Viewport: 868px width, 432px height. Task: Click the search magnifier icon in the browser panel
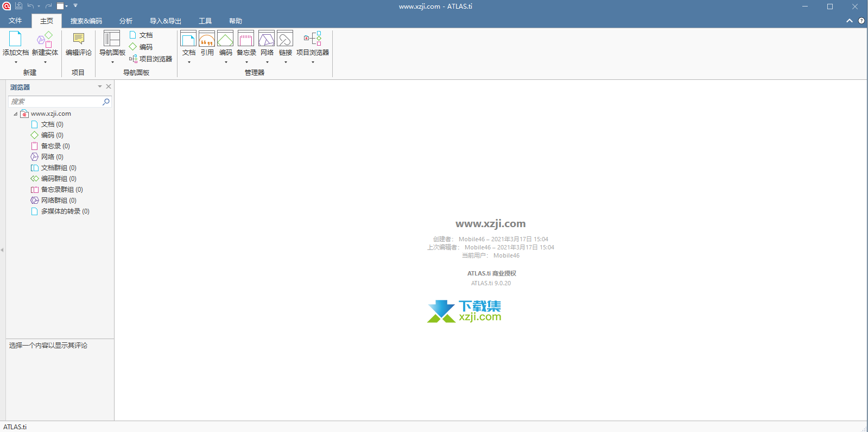pos(106,102)
